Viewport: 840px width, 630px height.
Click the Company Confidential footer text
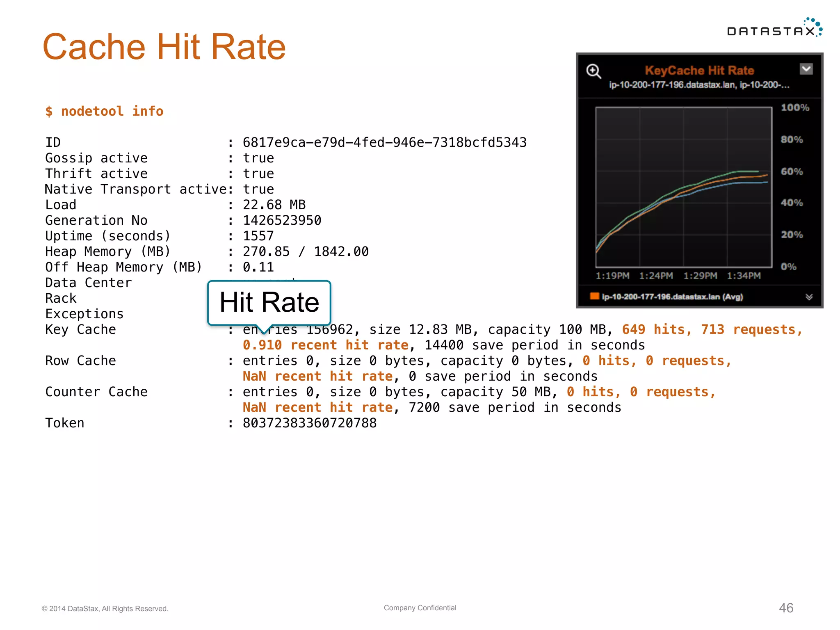click(420, 608)
